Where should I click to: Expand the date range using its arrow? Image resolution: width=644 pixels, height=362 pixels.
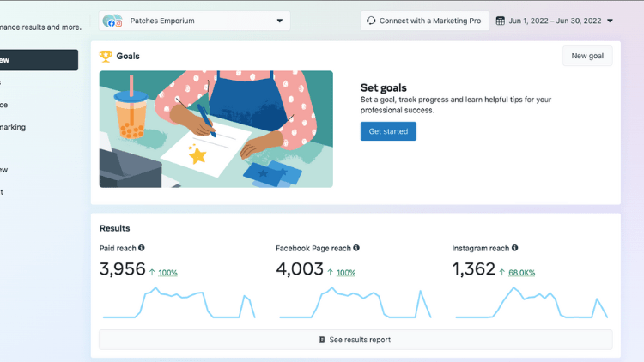610,21
